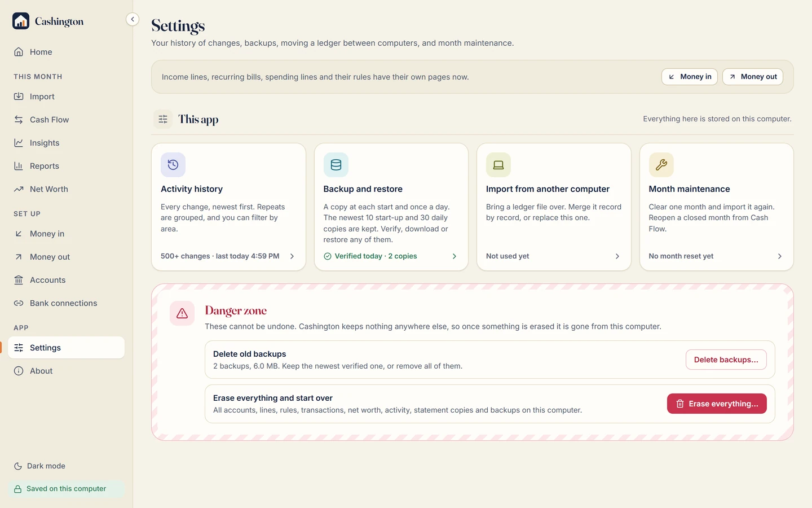
Task: Click the sidebar Money out arrow icon
Action: (x=19, y=257)
